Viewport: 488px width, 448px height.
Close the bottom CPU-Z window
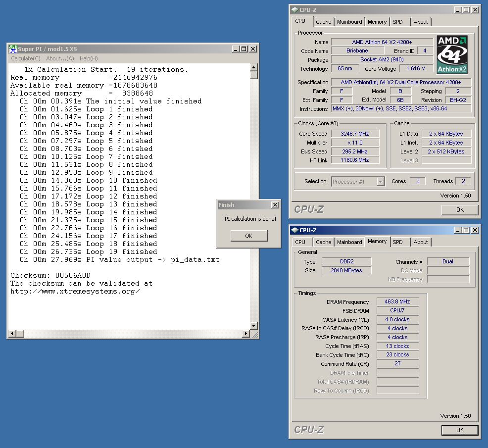(475, 230)
